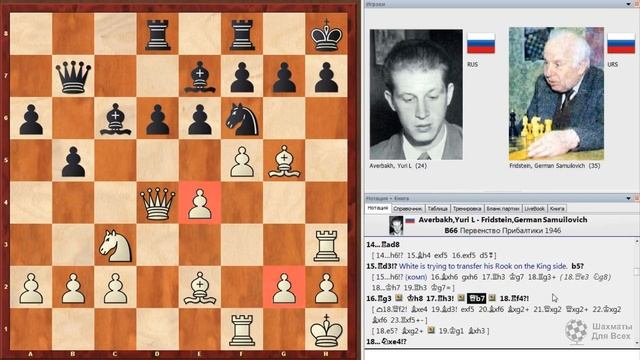The width and height of the screenshot is (640, 360).
Task: Jump to move 14...Rad8 in notation
Action: click(x=383, y=245)
